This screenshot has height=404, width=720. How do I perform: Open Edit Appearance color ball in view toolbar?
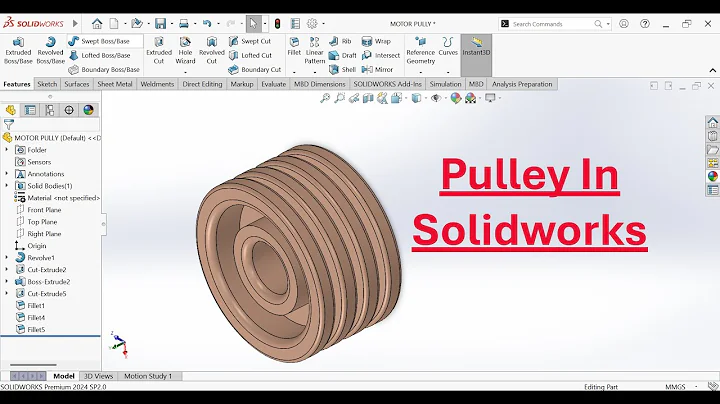[x=456, y=98]
